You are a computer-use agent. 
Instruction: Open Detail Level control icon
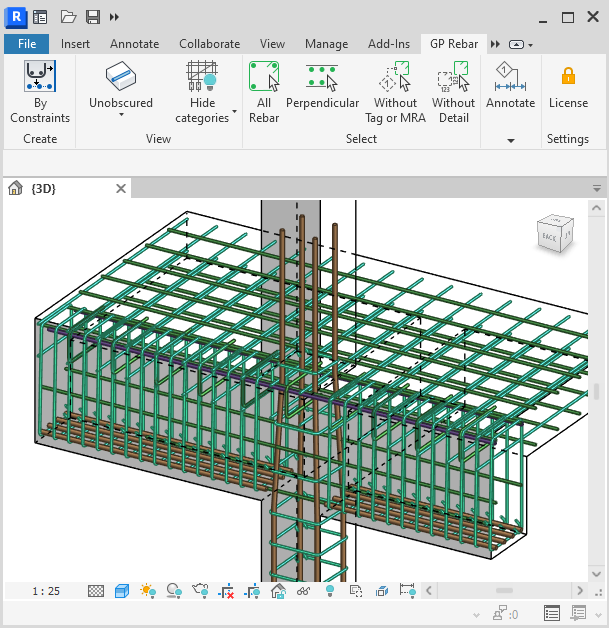95,591
